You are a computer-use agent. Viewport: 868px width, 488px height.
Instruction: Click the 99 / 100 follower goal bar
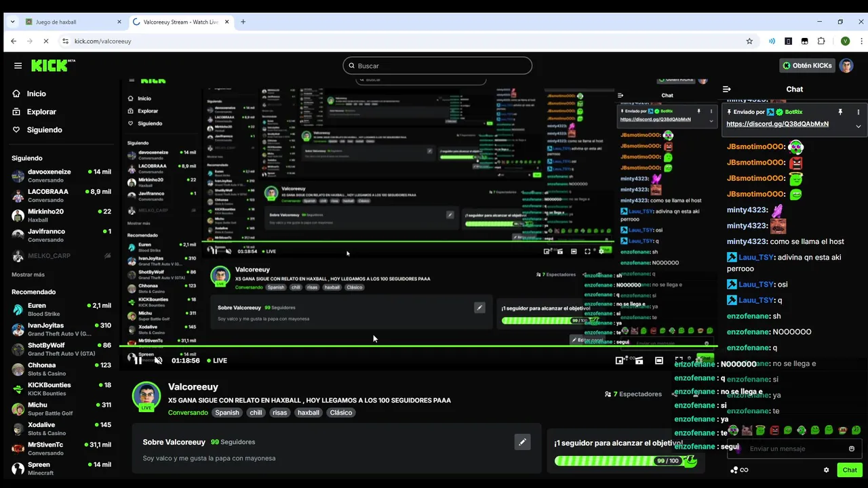[625, 461]
